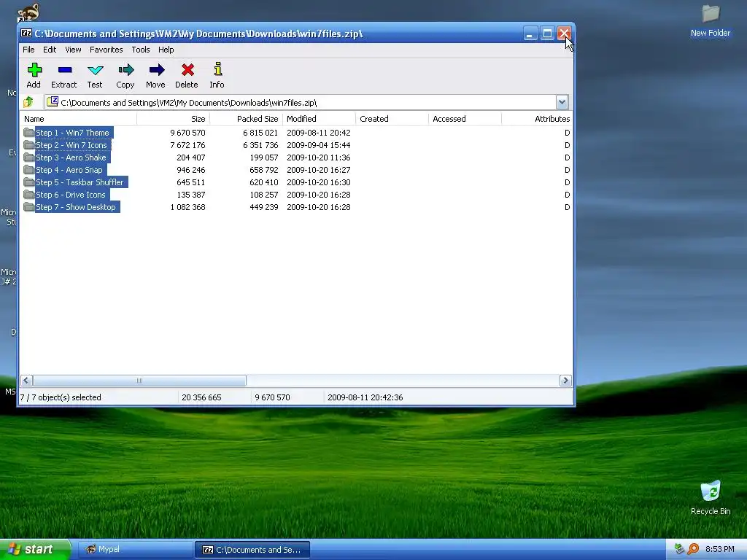Click the orange magnifier tray icon

click(693, 549)
